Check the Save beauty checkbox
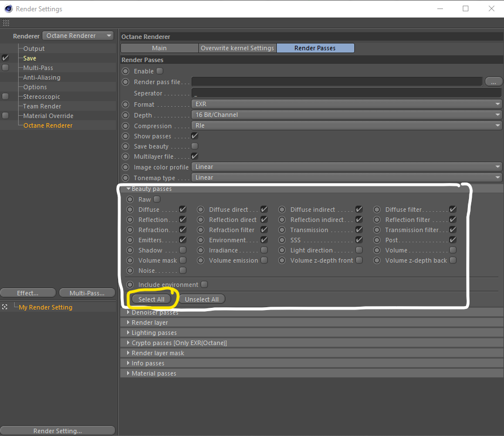Image resolution: width=504 pixels, height=436 pixels. click(194, 146)
